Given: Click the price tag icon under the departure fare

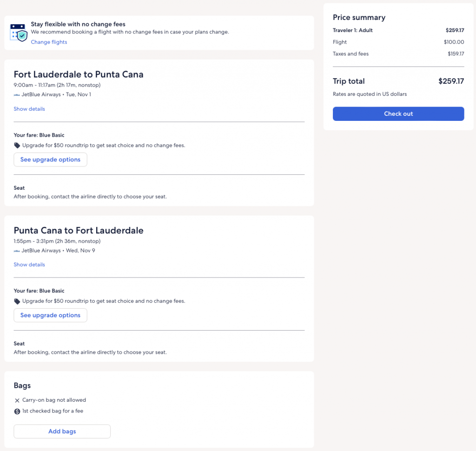Looking at the screenshot, I should point(17,146).
